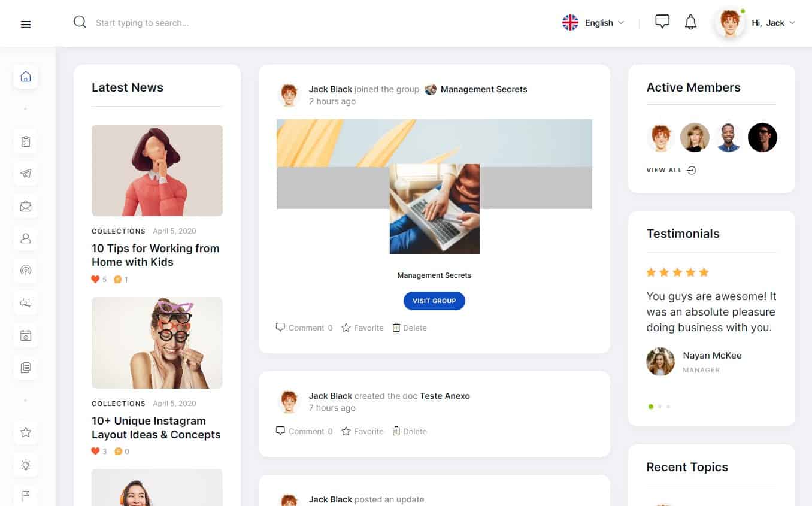Open the flag sidebar icon
The height and width of the screenshot is (506, 812).
tap(26, 496)
